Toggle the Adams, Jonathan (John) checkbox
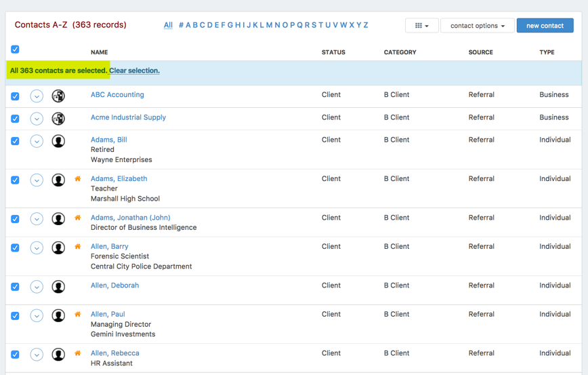588x375 pixels. pos(15,219)
